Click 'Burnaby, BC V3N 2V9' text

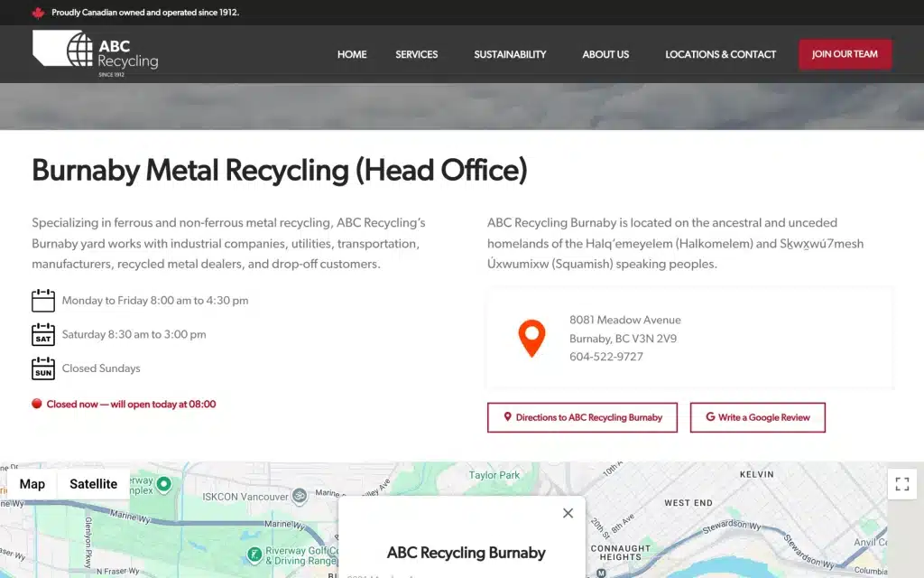[x=623, y=339]
